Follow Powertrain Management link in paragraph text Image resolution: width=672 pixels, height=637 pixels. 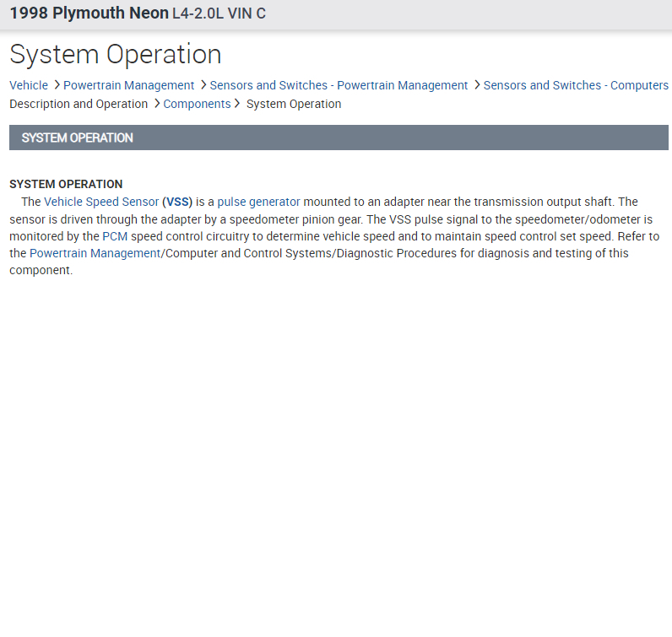[x=95, y=253]
